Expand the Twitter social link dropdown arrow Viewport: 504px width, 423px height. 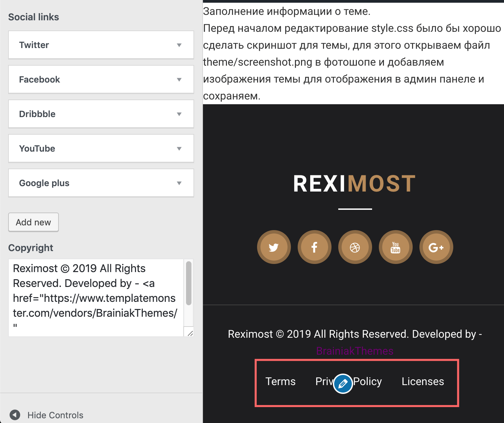[179, 45]
